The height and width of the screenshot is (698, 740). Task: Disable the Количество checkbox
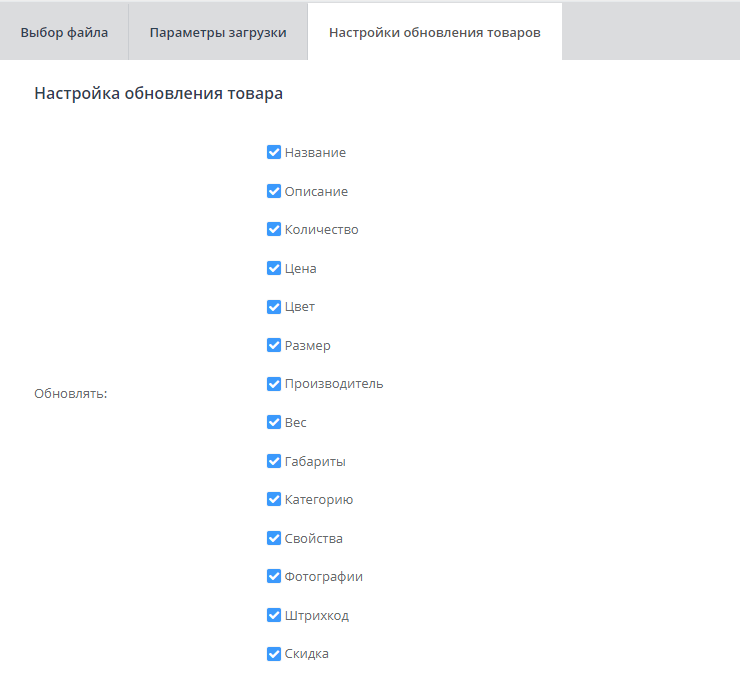tap(274, 229)
